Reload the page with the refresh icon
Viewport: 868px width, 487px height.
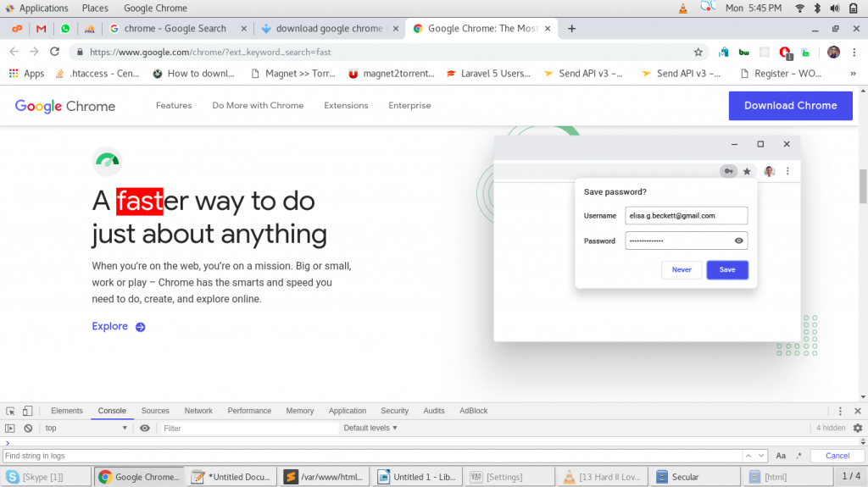click(x=54, y=52)
